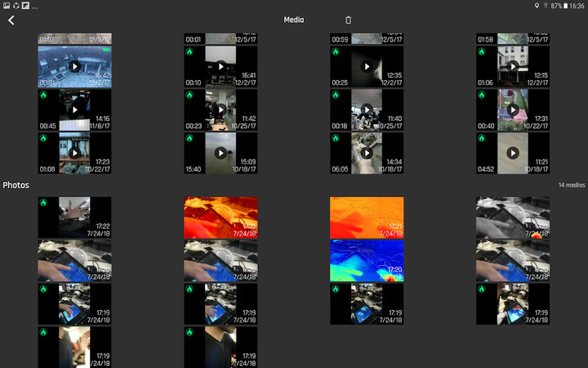Open the partially visible 00:01 video thumbnail
Image resolution: width=588 pixels, height=368 pixels.
(220, 38)
